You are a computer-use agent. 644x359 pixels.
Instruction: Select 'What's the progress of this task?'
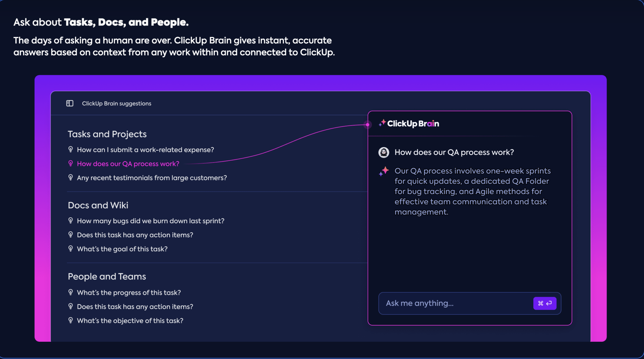(x=129, y=292)
